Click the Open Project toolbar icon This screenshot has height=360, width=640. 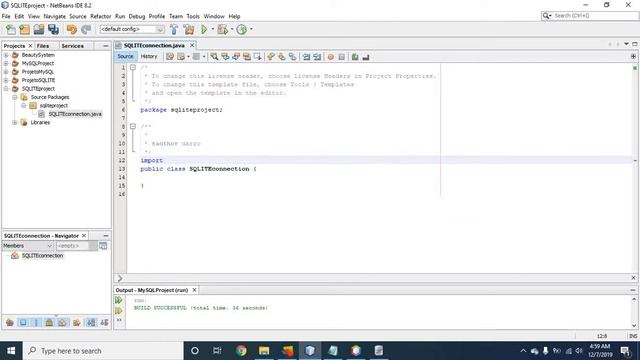[x=39, y=29]
